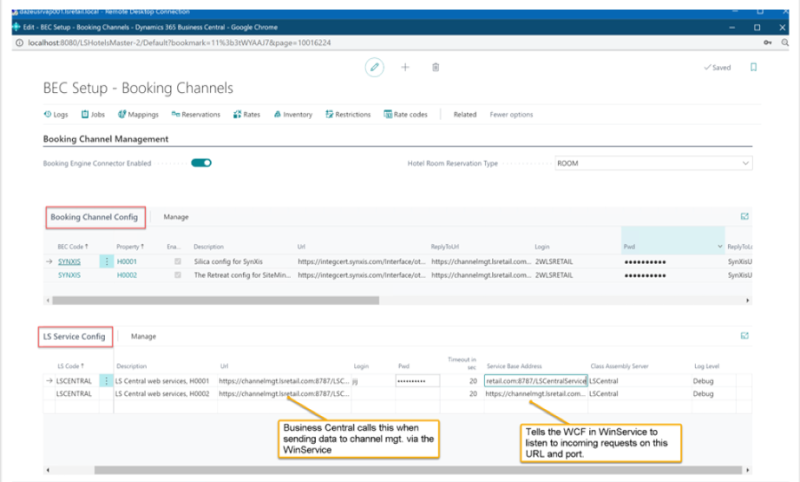Click the Service Base Address field
This screenshot has height=482, width=800.
coord(534,381)
